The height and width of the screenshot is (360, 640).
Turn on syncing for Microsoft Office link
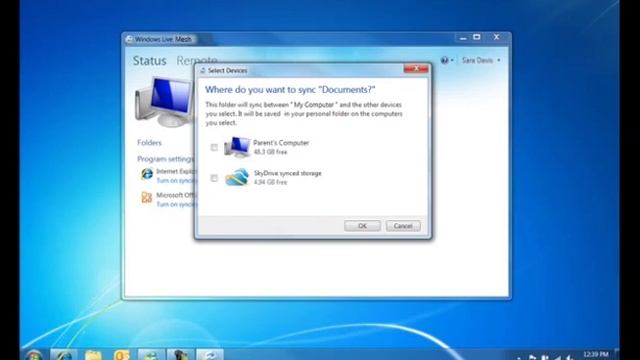point(176,204)
